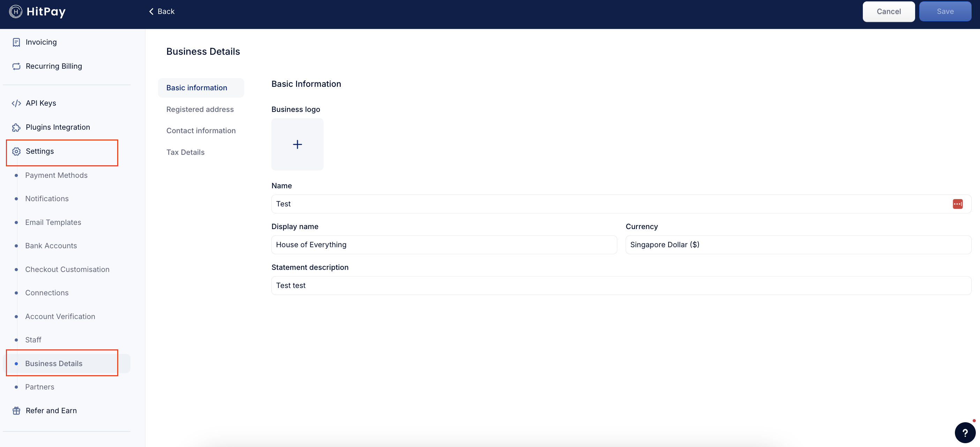Viewport: 980px width, 447px height.
Task: Click the Invoicing receipt icon
Action: [16, 42]
